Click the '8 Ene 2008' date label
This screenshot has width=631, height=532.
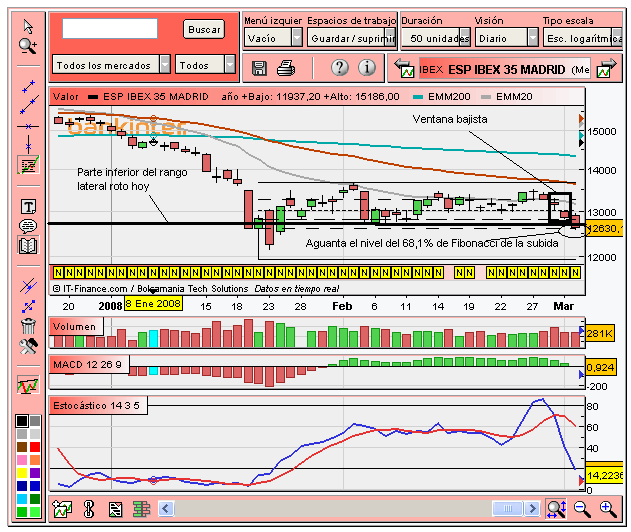153,303
